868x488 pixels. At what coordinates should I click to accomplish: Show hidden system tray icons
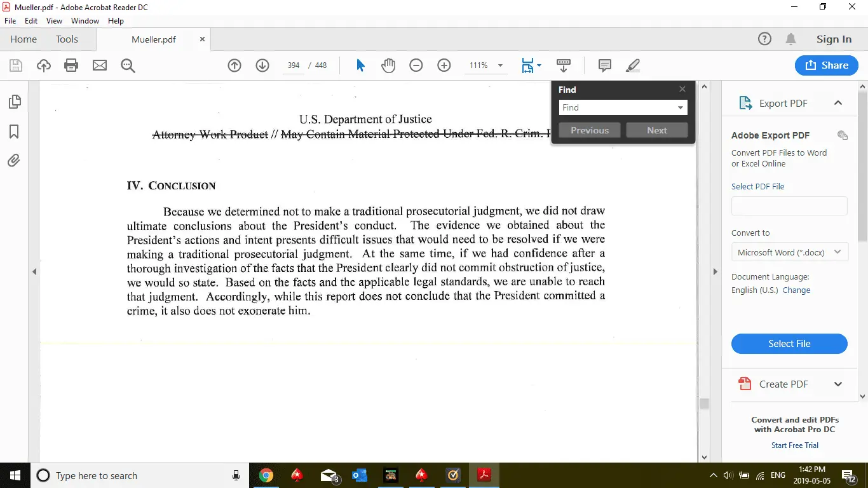pyautogui.click(x=713, y=475)
